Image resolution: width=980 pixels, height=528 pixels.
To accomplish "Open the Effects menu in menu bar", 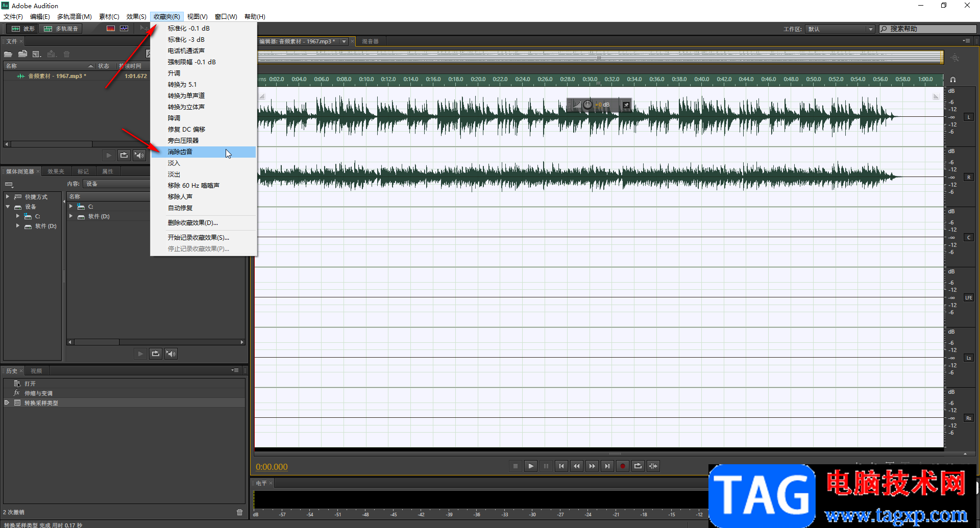I will [x=136, y=16].
